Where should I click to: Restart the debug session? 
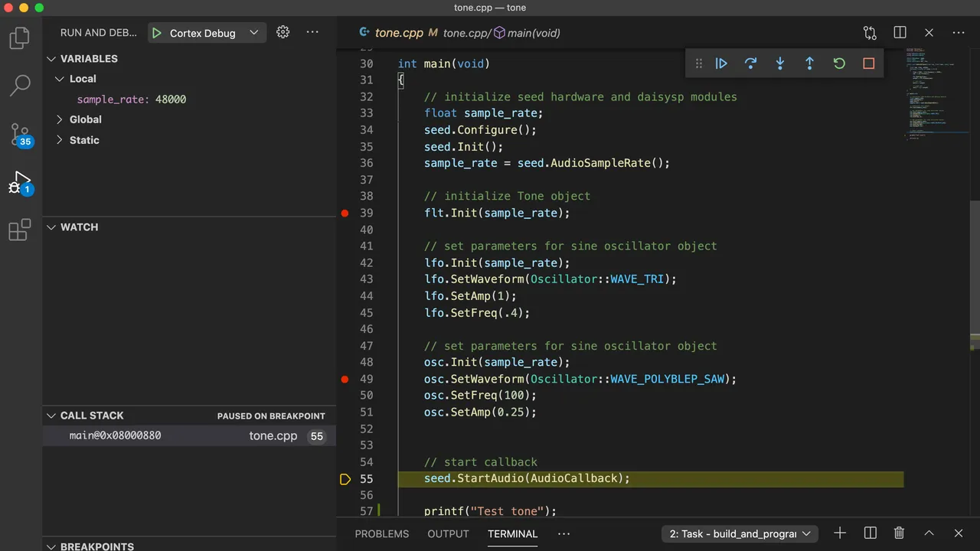pos(839,64)
